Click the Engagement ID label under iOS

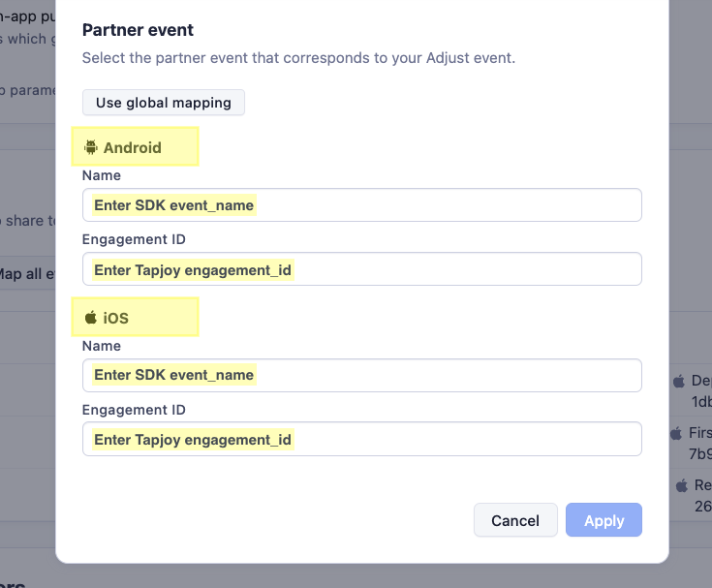[134, 410]
